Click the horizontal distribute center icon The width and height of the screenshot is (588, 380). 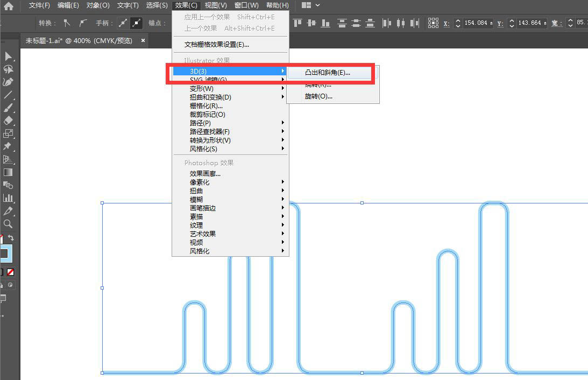click(x=401, y=23)
